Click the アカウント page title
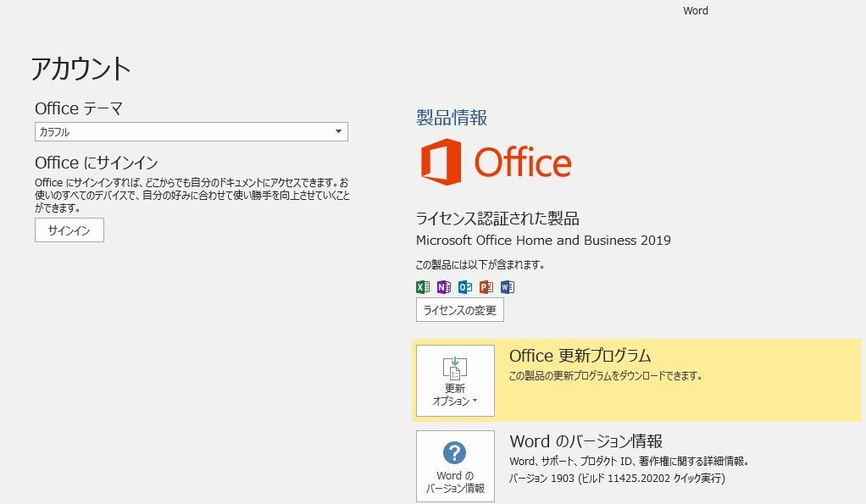Image resolution: width=866 pixels, height=504 pixels. pos(80,69)
